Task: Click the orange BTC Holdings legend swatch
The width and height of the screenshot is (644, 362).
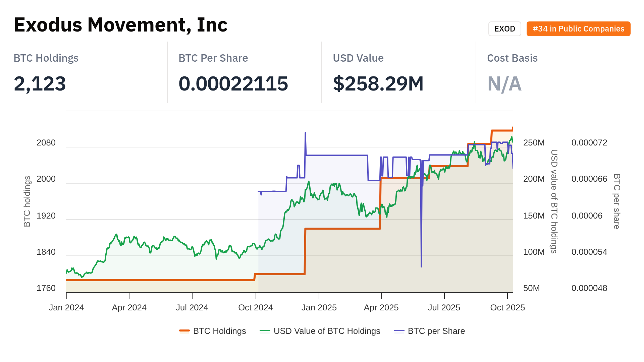Action: 184,331
